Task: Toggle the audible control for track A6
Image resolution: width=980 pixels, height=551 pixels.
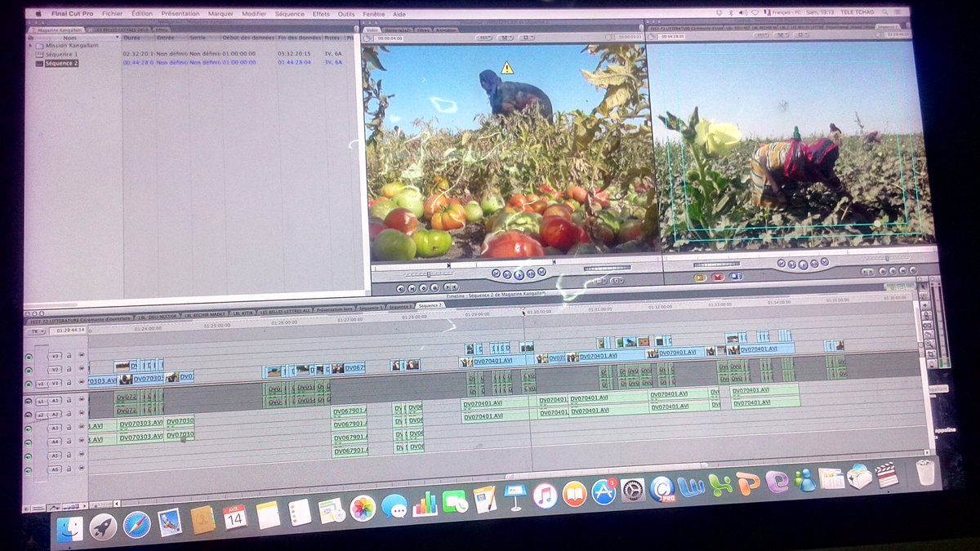Action: (29, 470)
